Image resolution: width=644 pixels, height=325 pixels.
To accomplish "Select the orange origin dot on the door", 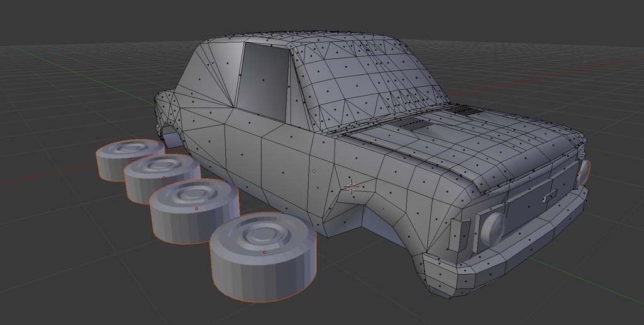I will pyautogui.click(x=314, y=171).
